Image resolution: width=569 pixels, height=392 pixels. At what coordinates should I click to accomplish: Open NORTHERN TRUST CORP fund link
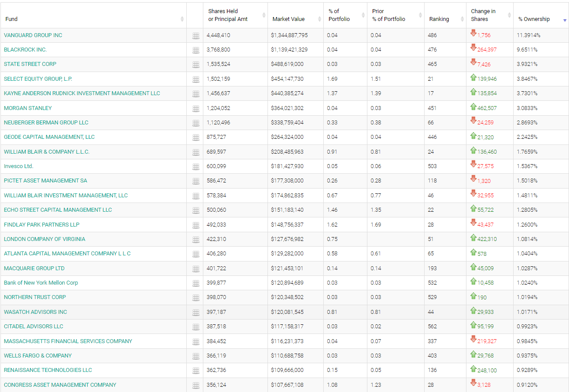(35, 297)
